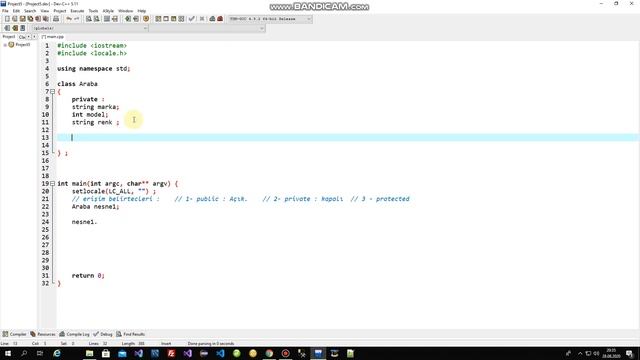This screenshot has width=640, height=360.
Task: Open Visual Studio Code from the taskbar
Action: 220,353
